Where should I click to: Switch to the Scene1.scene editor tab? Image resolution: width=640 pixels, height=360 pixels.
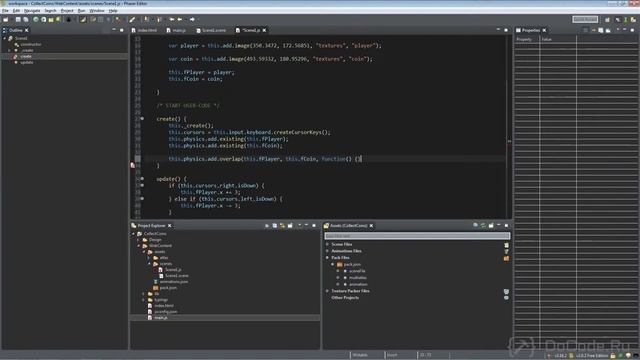coord(211,30)
